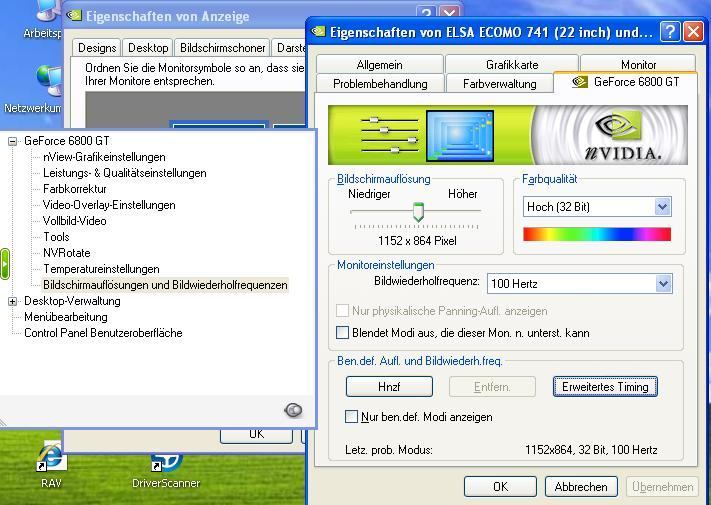The image size is (711, 505).
Task: Open the Desktop tab in Anzeige window
Action: [x=148, y=48]
